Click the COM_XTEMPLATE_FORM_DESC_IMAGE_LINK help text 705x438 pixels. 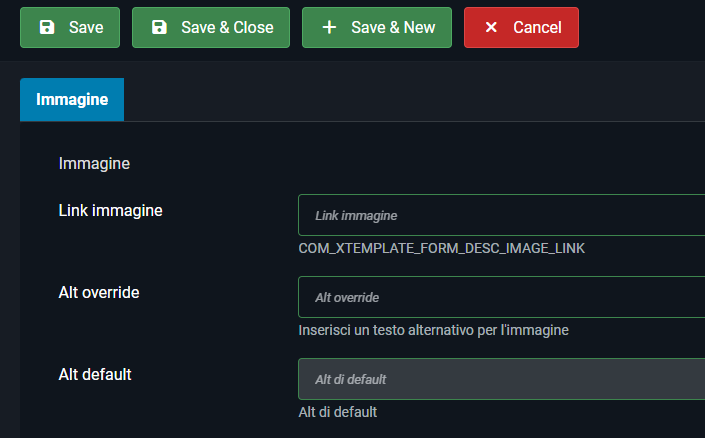pyautogui.click(x=441, y=248)
